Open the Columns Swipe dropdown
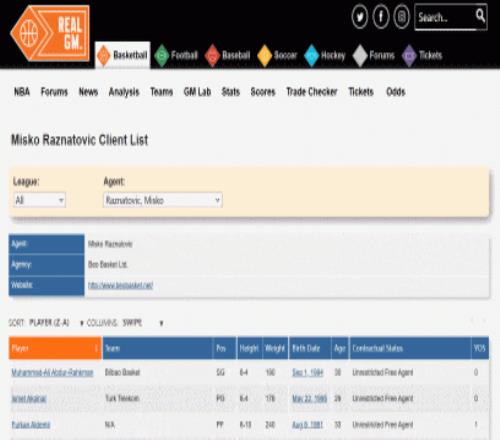 (x=143, y=323)
